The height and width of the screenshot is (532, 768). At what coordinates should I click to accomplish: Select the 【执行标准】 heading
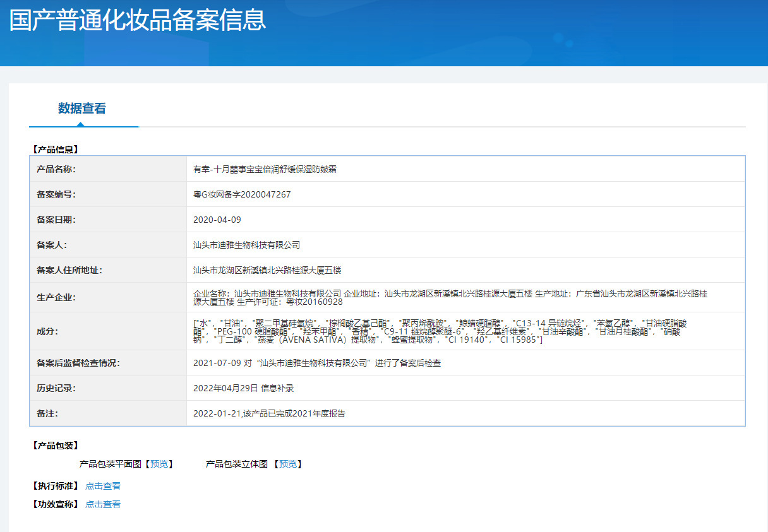55,486
